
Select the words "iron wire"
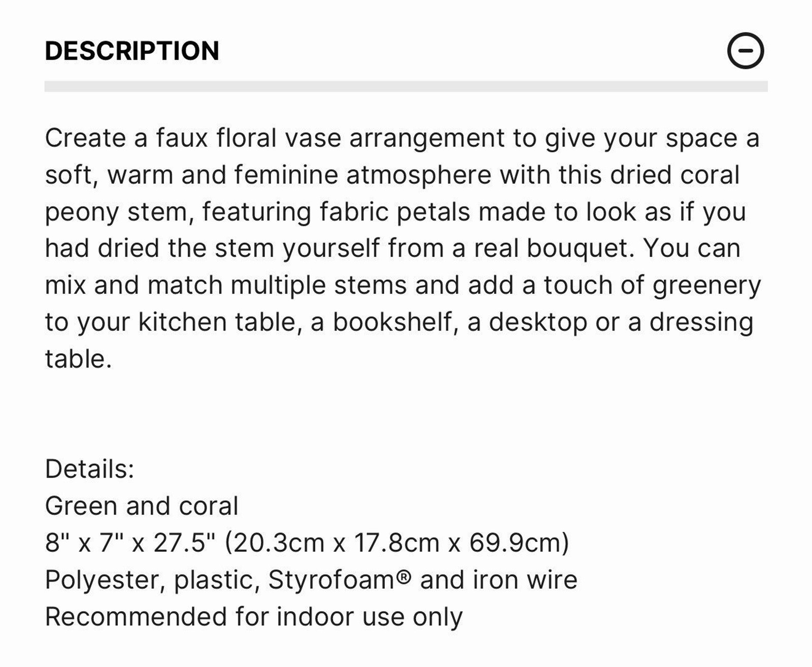point(525,579)
